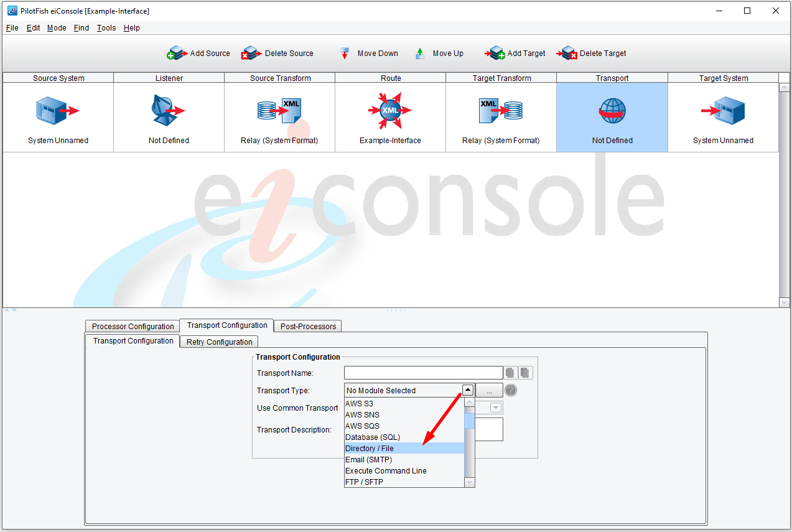Click the main grid scroll down arrow
Image resolution: width=792 pixels, height=532 pixels.
(785, 302)
